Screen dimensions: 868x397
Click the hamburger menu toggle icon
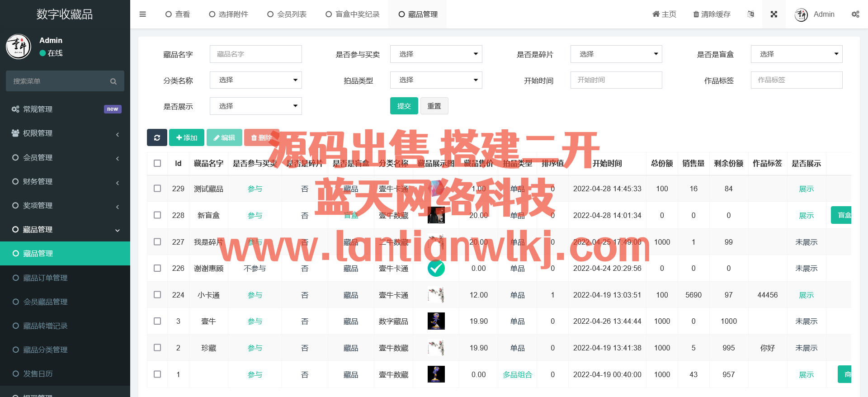coord(142,14)
